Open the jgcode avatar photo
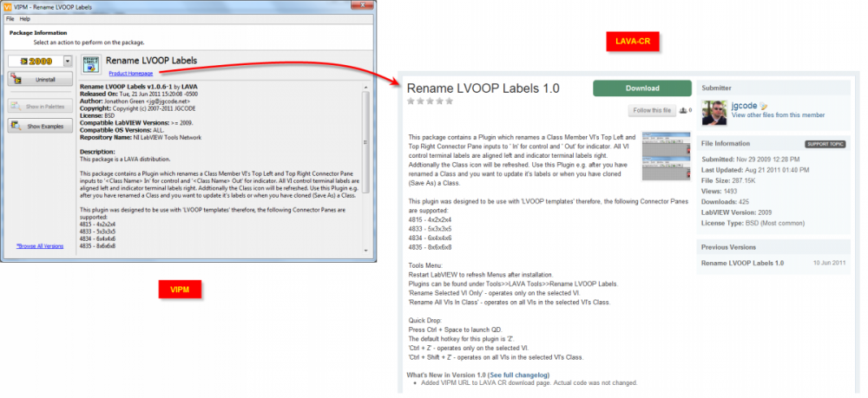868x398 pixels. point(714,113)
